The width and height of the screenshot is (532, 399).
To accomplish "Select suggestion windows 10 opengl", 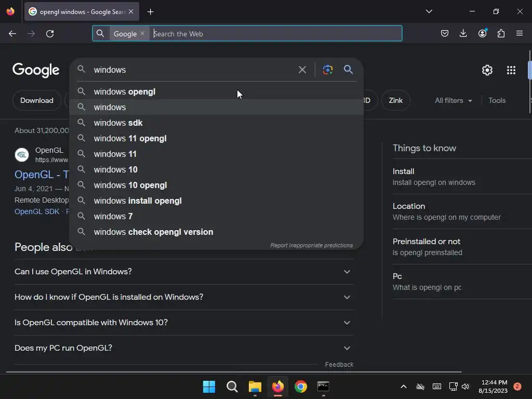I will [x=216, y=185].
